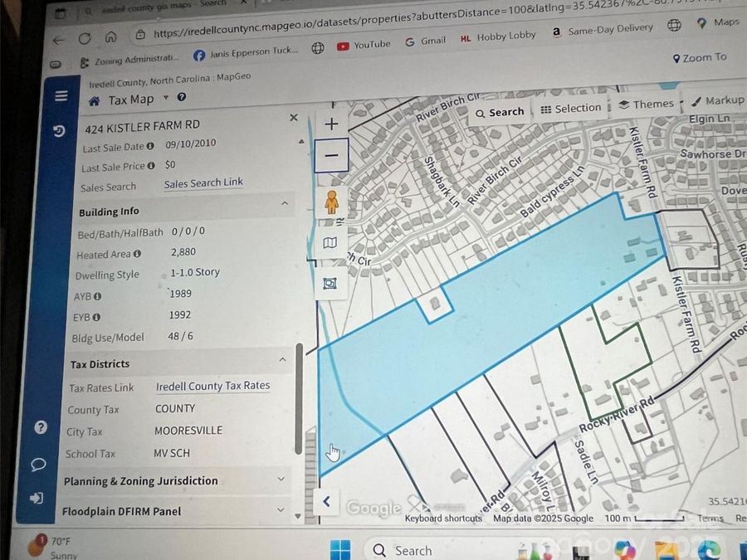This screenshot has height=560, width=747.
Task: Open the history icon in sidebar
Action: (x=59, y=131)
